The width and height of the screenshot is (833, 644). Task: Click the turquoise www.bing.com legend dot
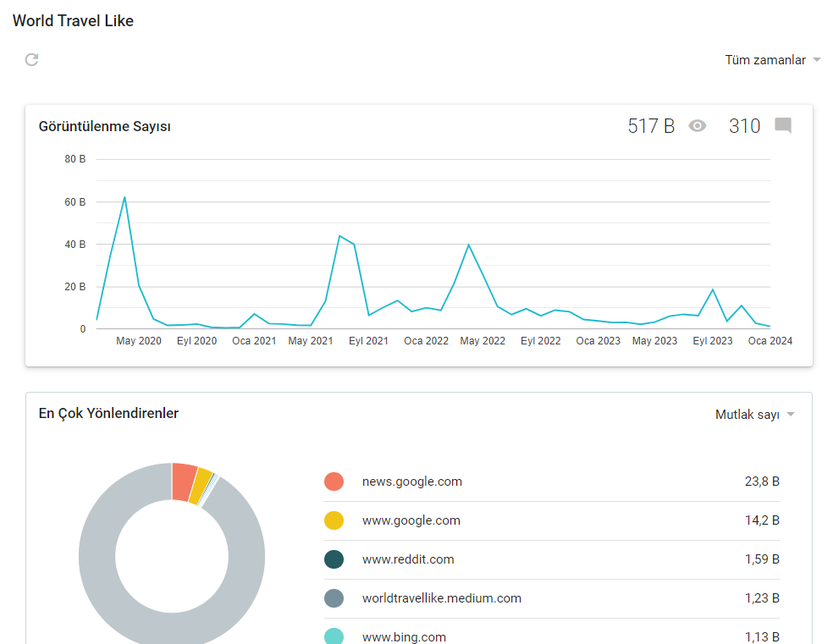(334, 636)
